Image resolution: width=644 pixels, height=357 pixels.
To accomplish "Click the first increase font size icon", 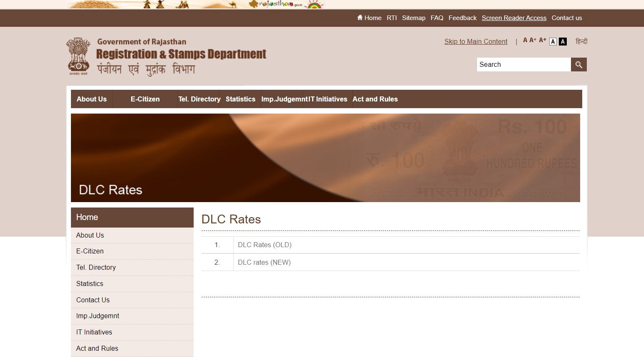I will 533,40.
